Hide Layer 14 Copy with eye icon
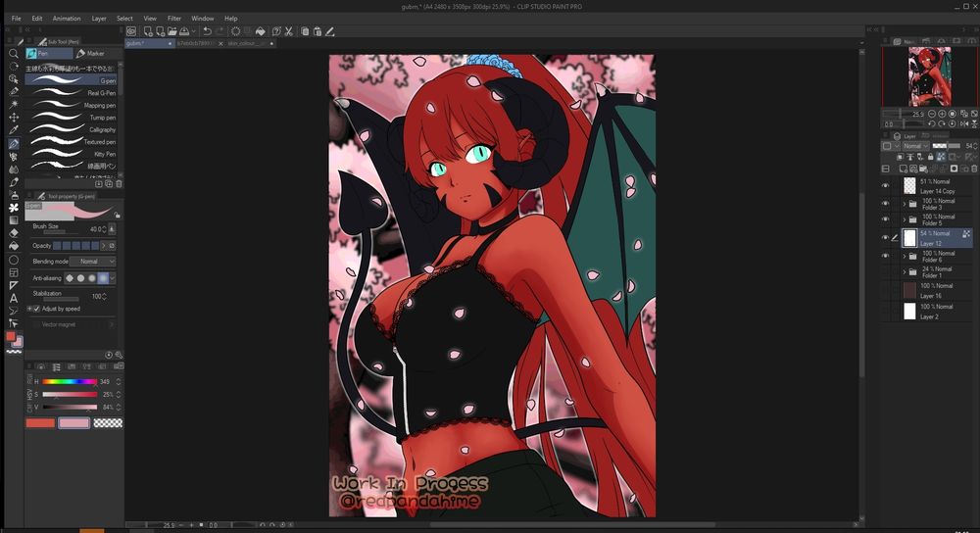 (x=885, y=186)
